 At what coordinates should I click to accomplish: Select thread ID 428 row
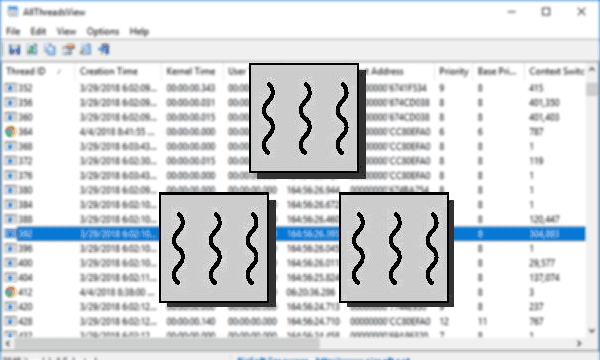(295, 321)
